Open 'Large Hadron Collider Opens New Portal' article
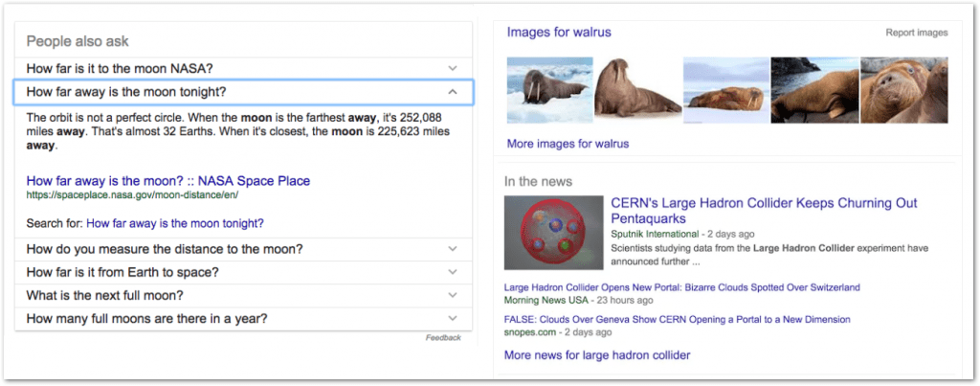The height and width of the screenshot is (386, 980). [x=681, y=287]
